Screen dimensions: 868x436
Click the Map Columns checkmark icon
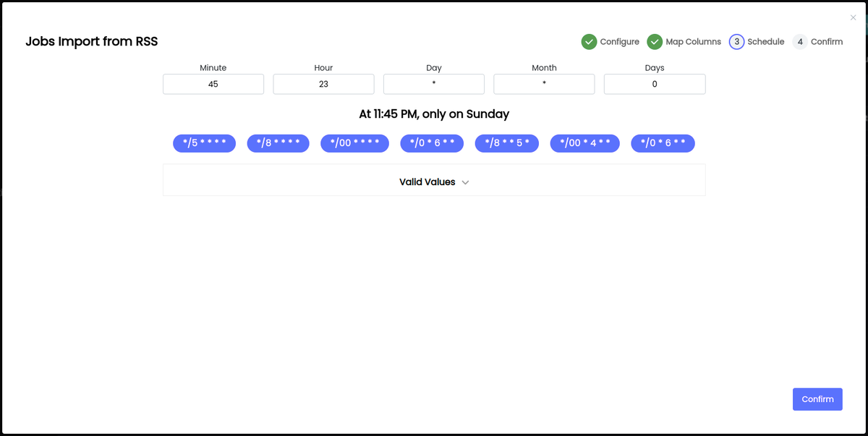pyautogui.click(x=655, y=42)
